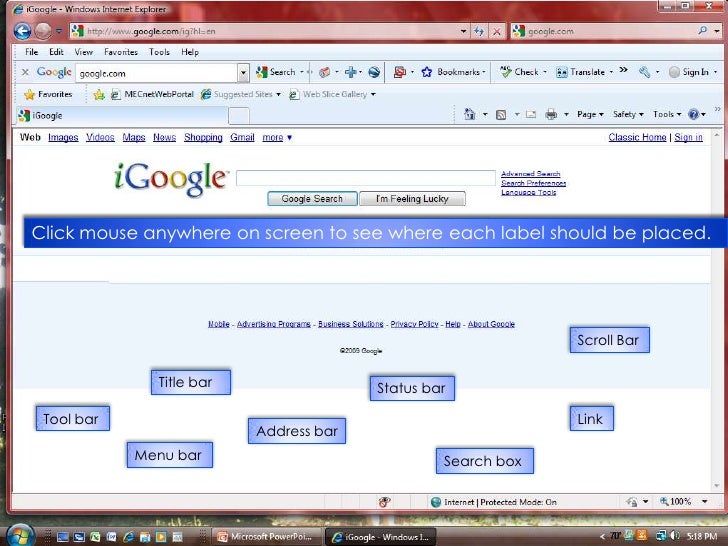Click the Privacy Policy footer link

[414, 324]
